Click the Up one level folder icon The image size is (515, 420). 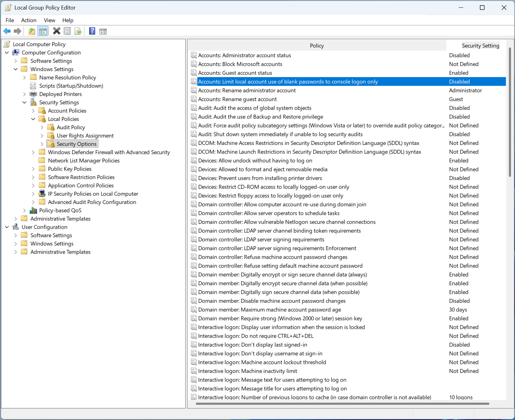[31, 31]
